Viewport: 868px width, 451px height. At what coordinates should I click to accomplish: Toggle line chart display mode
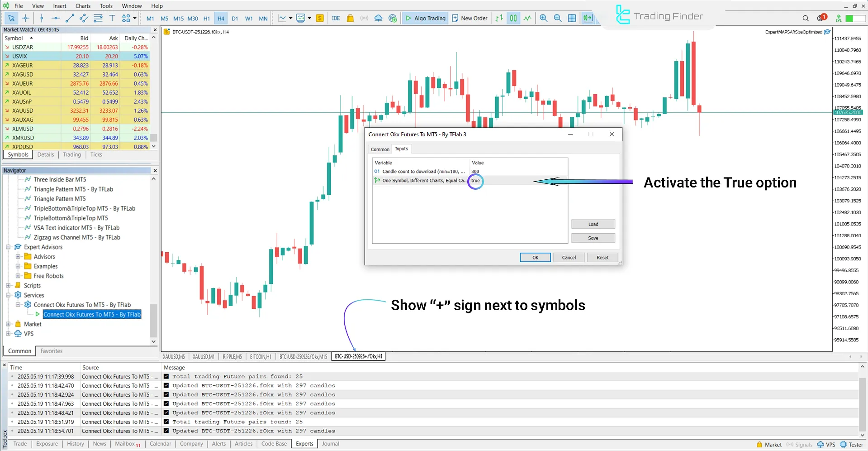click(x=527, y=18)
